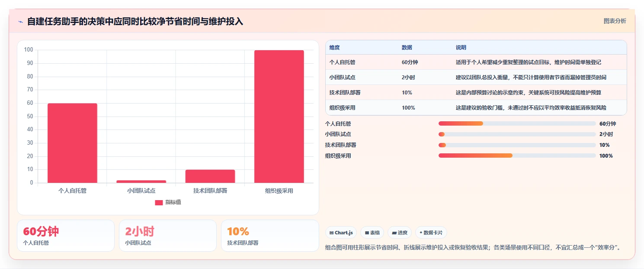Toggle the 指标值 legend color box
The height and width of the screenshot is (269, 644).
point(159,202)
